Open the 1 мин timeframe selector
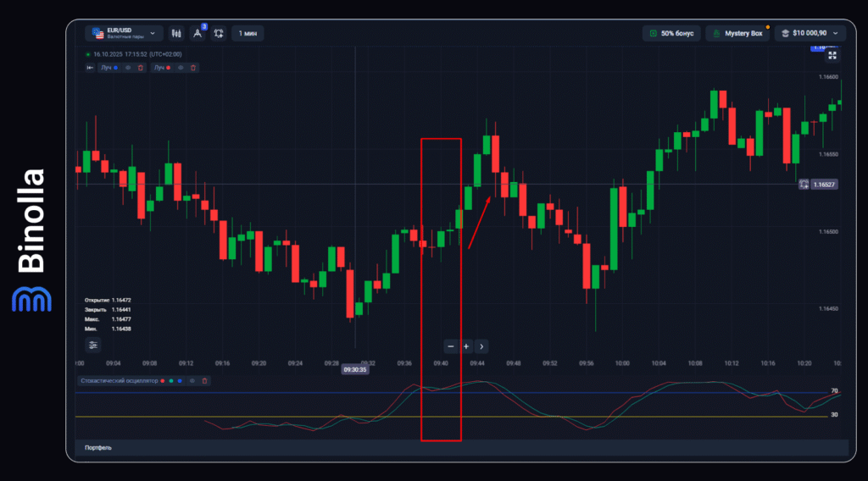This screenshot has width=868, height=481. pyautogui.click(x=248, y=33)
